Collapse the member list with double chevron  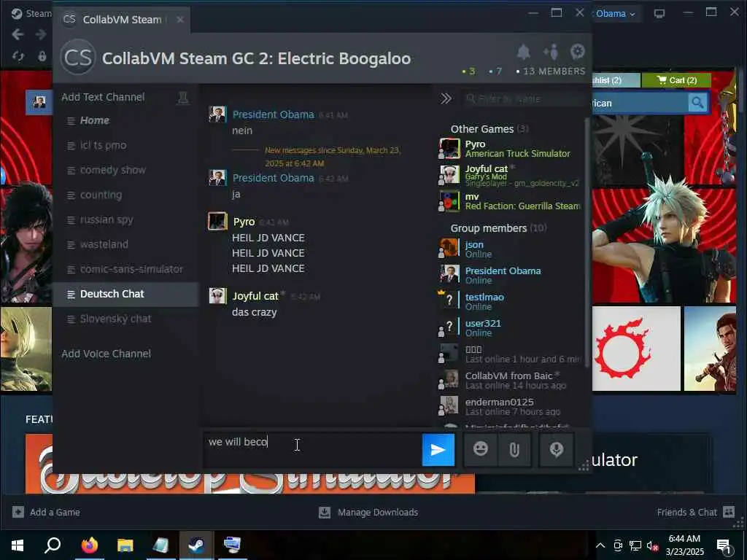[x=446, y=98]
